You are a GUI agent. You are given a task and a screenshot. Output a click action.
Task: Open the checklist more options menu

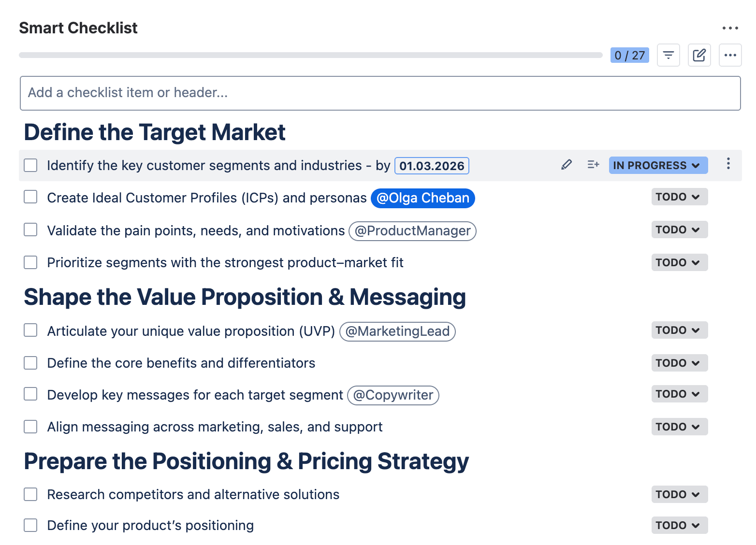pos(730,55)
